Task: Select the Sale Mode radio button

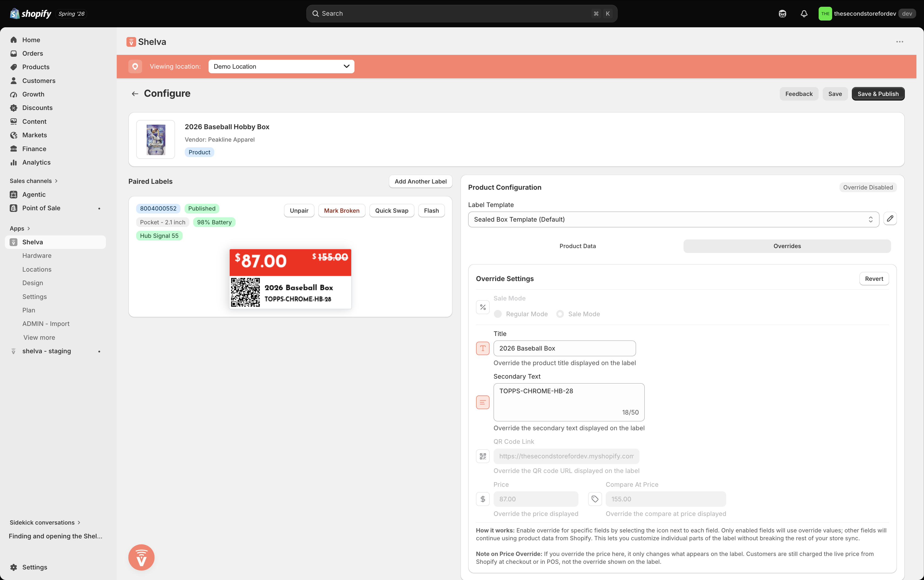Action: click(x=560, y=314)
